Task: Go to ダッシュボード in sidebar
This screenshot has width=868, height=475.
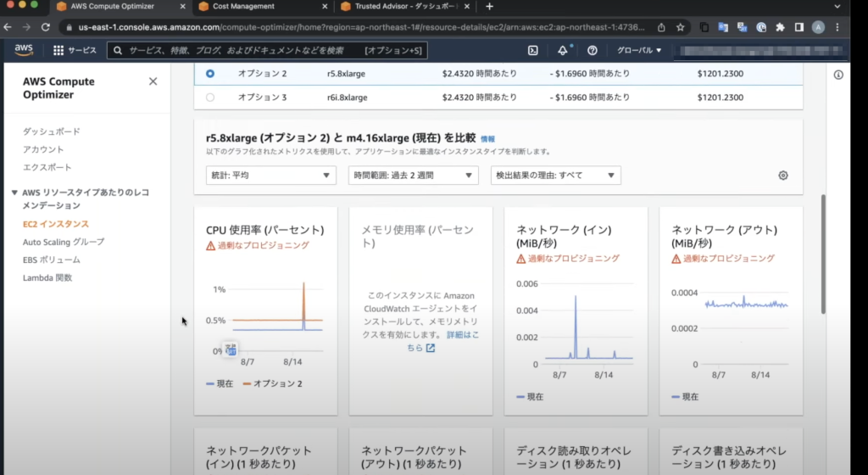Action: click(52, 131)
